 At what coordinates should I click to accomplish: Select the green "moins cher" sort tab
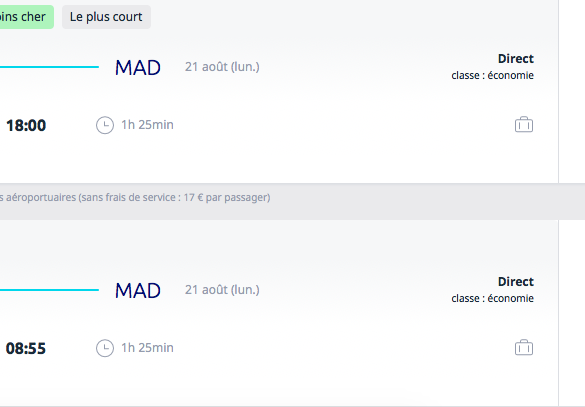tap(26, 17)
